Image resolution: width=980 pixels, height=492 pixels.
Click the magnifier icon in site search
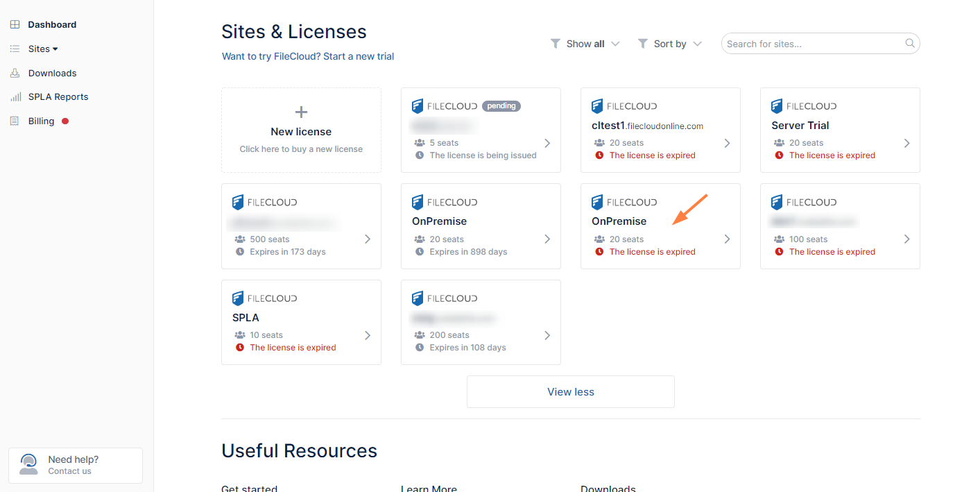point(910,44)
